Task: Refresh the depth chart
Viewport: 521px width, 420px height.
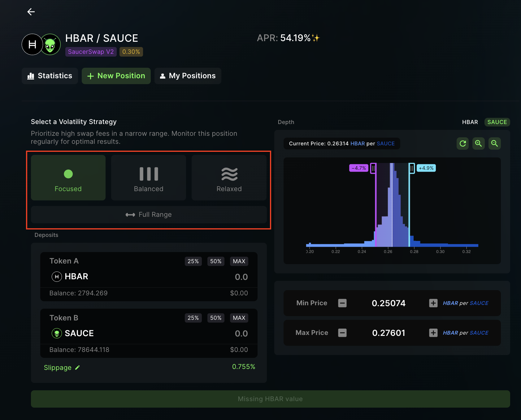Action: pyautogui.click(x=463, y=144)
